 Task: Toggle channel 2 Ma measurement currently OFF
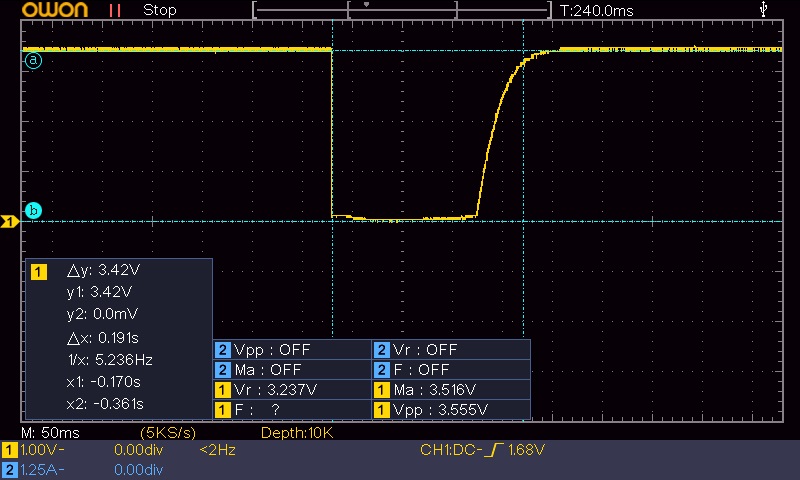[264, 370]
